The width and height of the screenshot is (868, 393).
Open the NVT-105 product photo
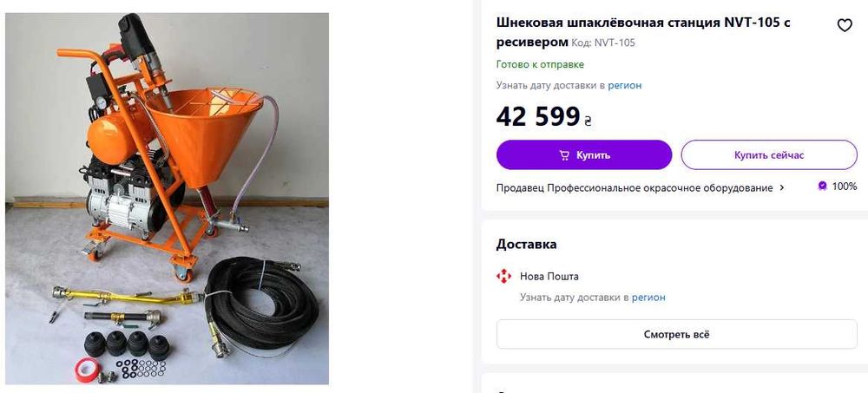(x=168, y=199)
